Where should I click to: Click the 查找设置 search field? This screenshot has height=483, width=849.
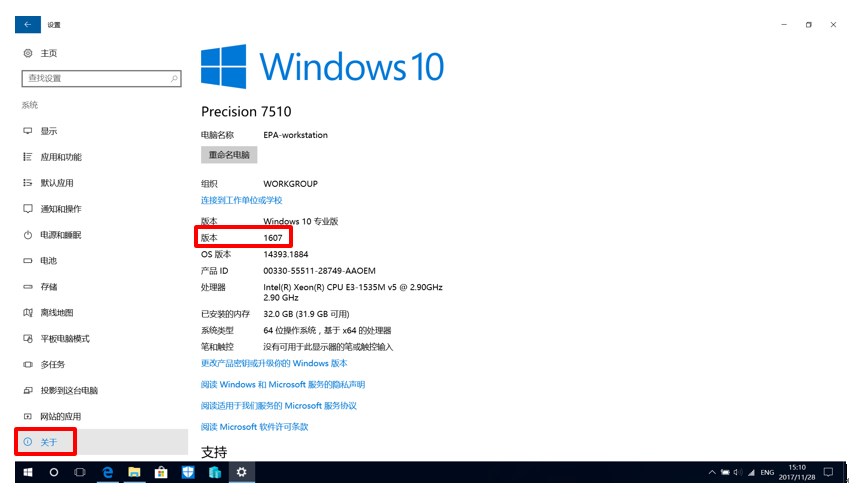pos(101,79)
